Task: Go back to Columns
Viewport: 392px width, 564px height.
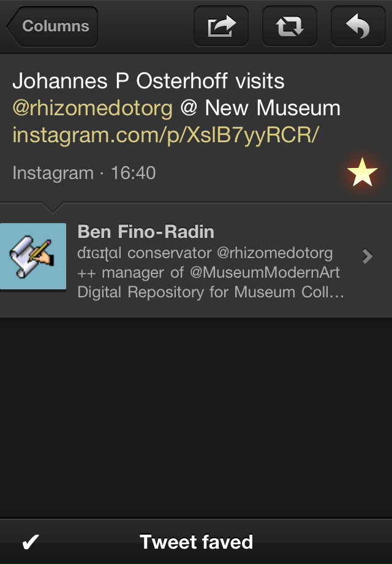Action: click(x=53, y=26)
